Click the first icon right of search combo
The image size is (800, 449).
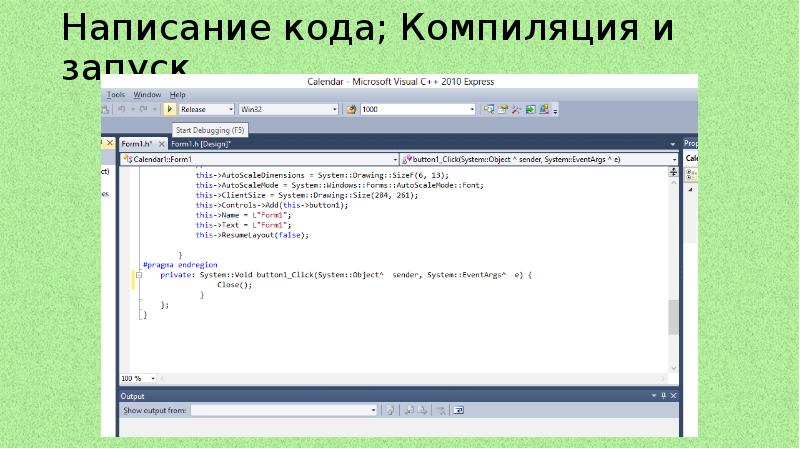(x=488, y=109)
